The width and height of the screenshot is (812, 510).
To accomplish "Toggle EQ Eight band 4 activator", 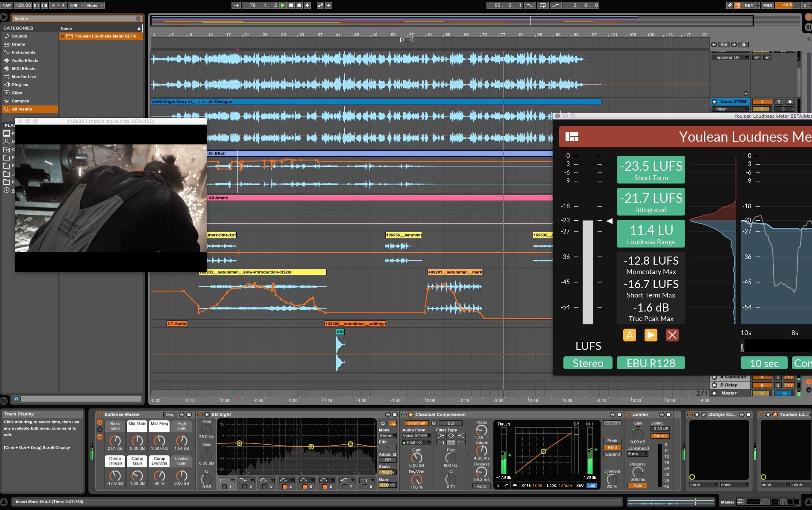I will pos(284,487).
